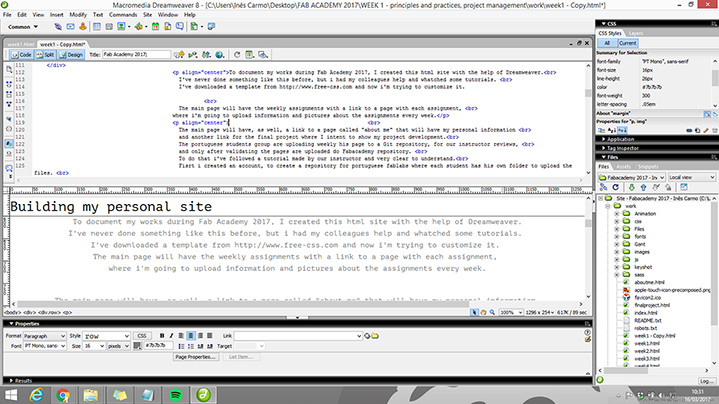Click the Visual Aids icon
The height and width of the screenshot is (404, 719).
(x=263, y=55)
